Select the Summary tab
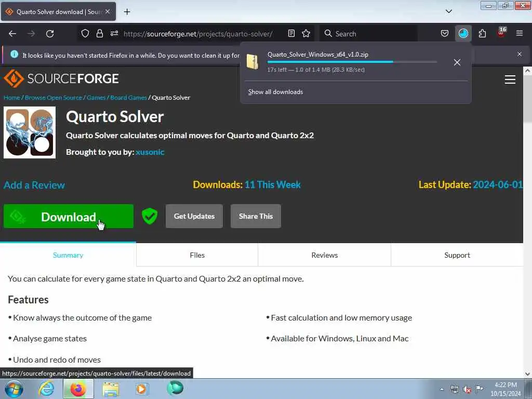The image size is (532, 399). 68,255
